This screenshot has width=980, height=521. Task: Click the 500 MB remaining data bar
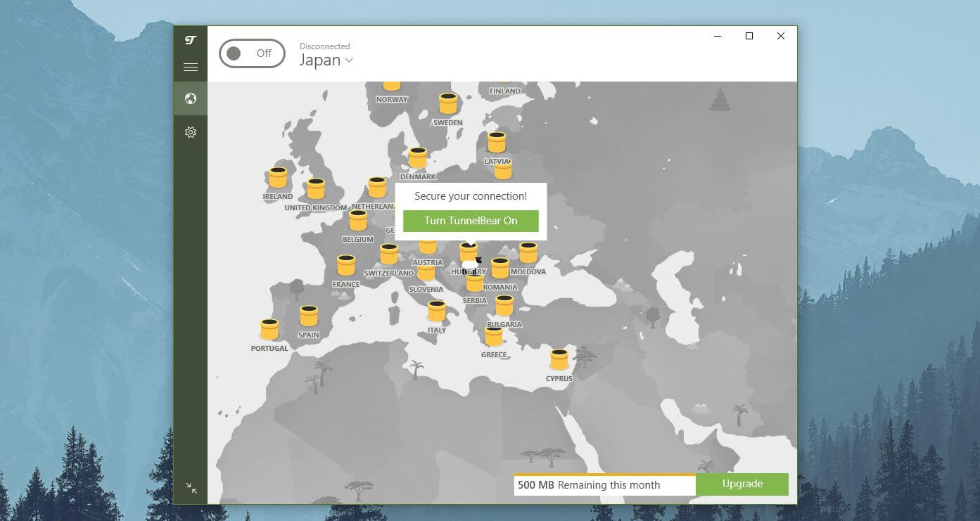(x=605, y=484)
